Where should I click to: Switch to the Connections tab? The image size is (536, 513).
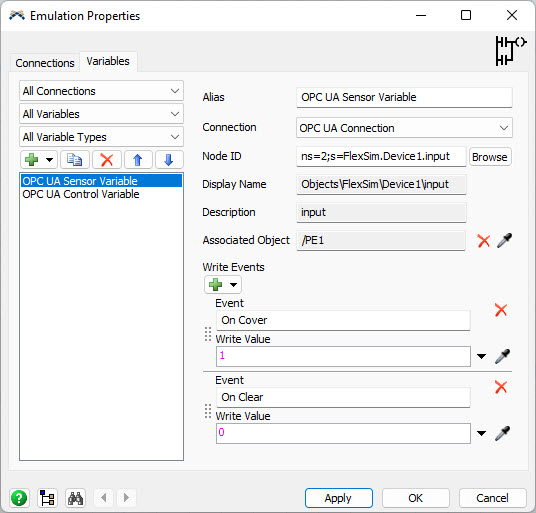point(45,63)
